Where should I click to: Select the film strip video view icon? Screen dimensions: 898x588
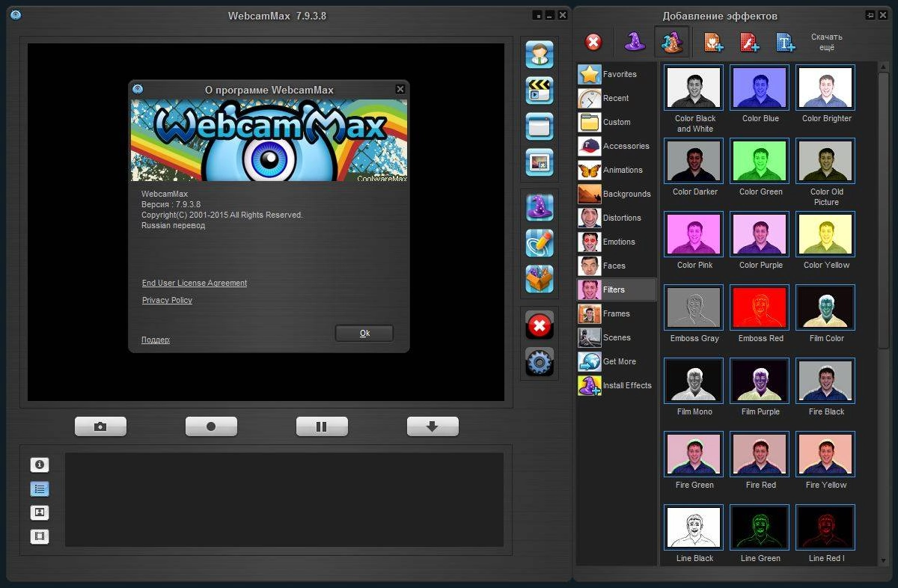coord(40,536)
